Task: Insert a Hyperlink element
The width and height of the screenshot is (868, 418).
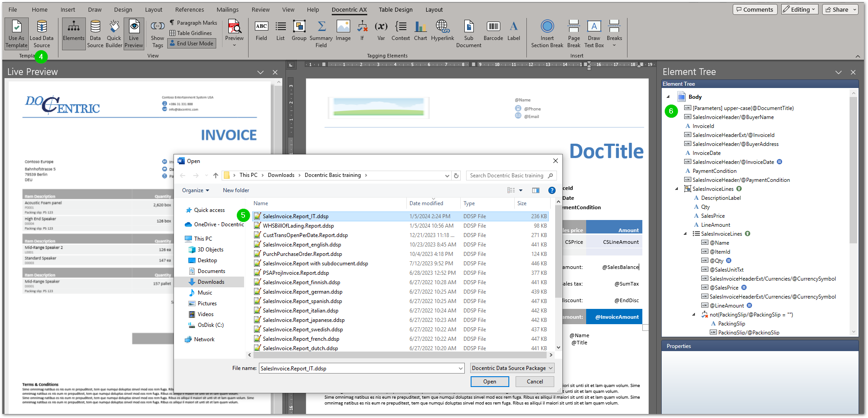Action: (443, 31)
